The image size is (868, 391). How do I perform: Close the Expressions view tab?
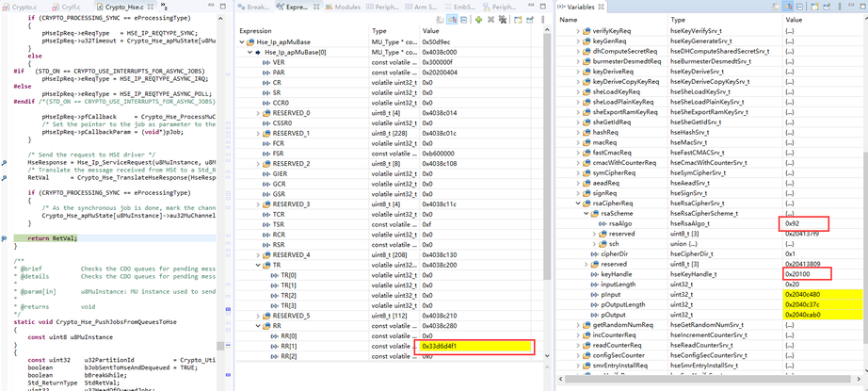tap(316, 7)
